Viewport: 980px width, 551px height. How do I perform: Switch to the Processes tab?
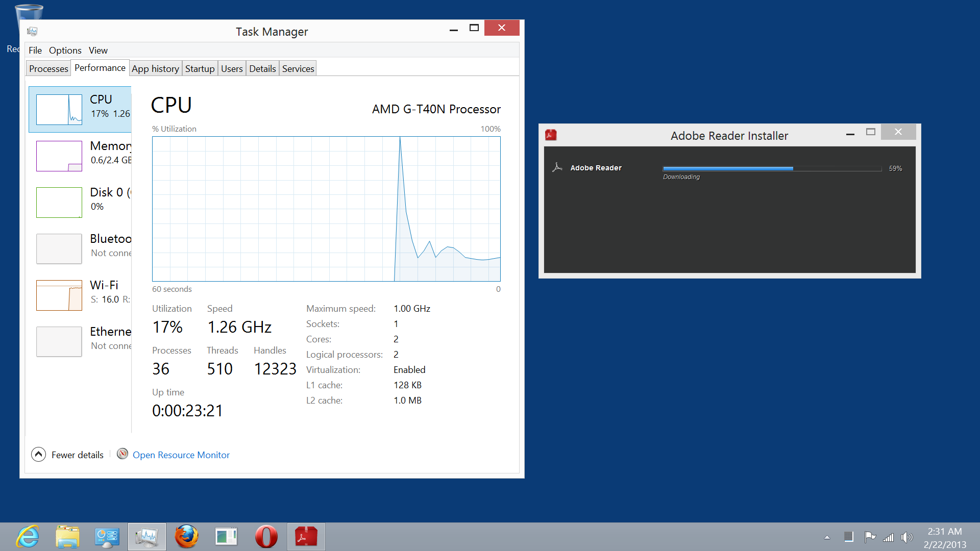coord(48,68)
